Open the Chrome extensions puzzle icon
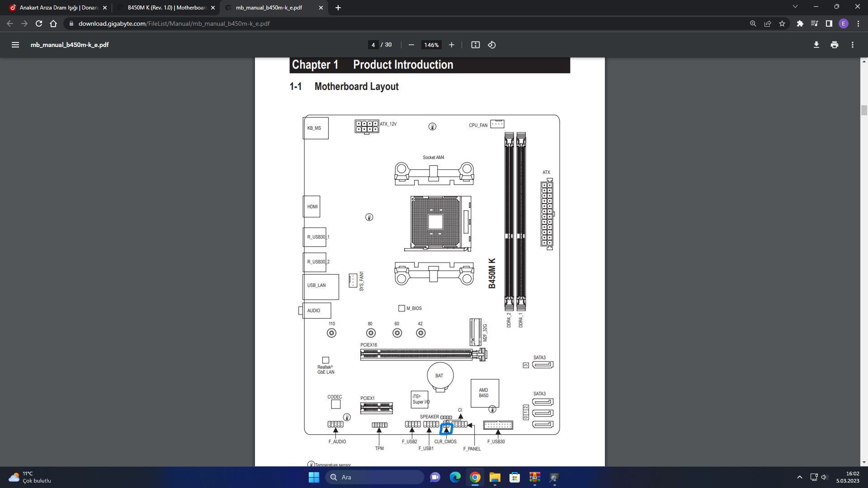The width and height of the screenshot is (868, 488). click(800, 23)
